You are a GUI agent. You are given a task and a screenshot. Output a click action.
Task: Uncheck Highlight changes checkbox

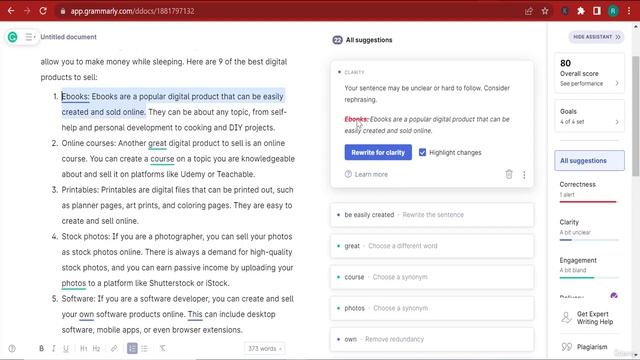pyautogui.click(x=422, y=152)
